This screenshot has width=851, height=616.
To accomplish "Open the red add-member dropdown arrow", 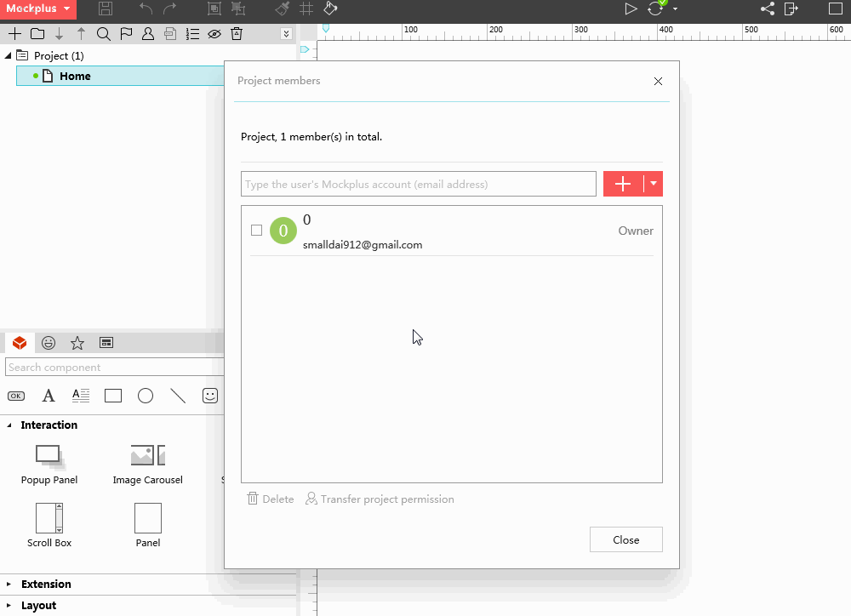I will coord(654,184).
